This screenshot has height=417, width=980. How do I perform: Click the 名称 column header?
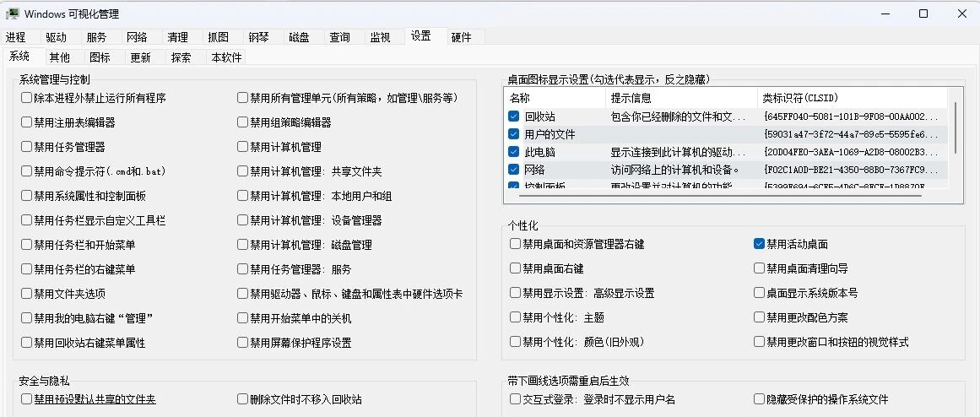point(555,98)
